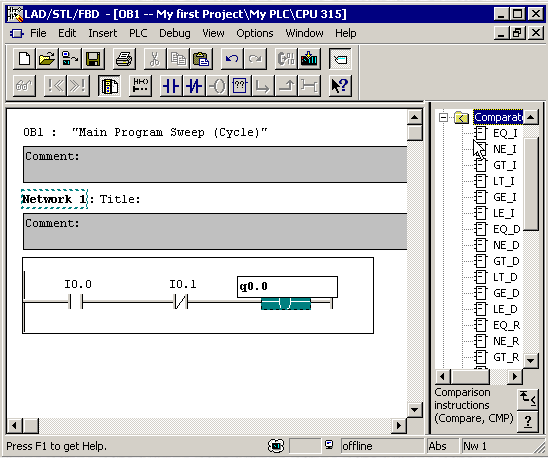Click the q0.0 coil address field

[287, 287]
